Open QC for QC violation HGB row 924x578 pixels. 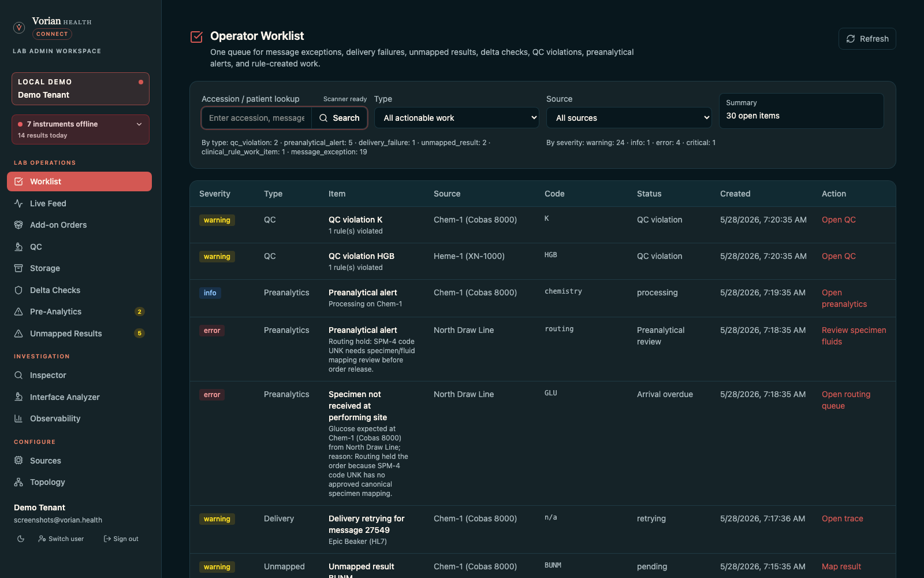coord(839,256)
